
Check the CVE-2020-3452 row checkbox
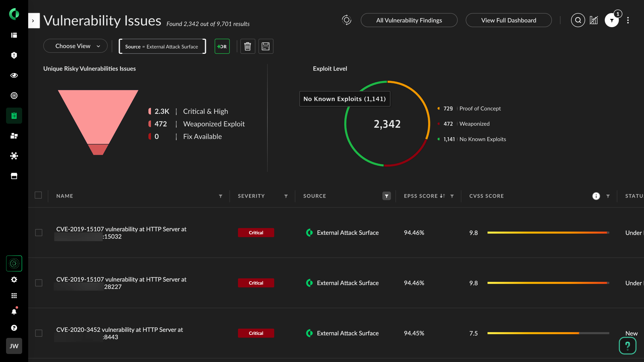[39, 333]
